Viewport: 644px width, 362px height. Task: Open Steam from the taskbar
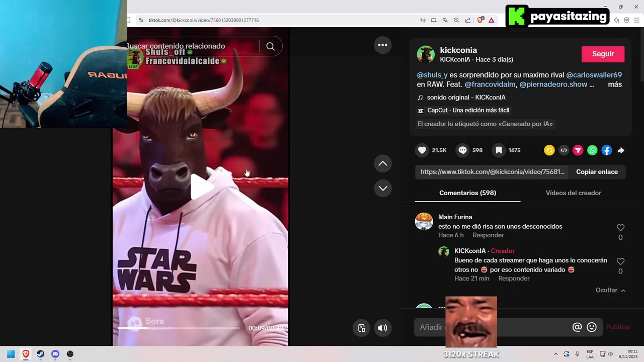[40, 354]
